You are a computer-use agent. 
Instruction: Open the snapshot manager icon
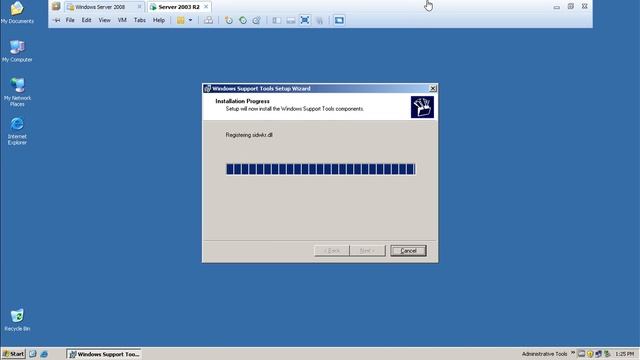click(x=256, y=20)
